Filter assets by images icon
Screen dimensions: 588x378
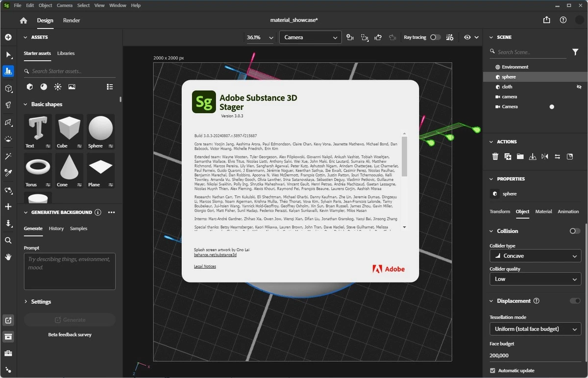point(72,87)
